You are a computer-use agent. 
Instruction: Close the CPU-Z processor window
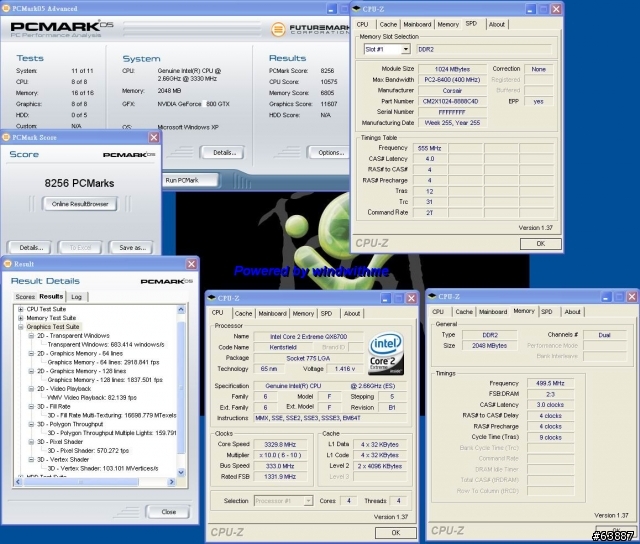[411, 298]
